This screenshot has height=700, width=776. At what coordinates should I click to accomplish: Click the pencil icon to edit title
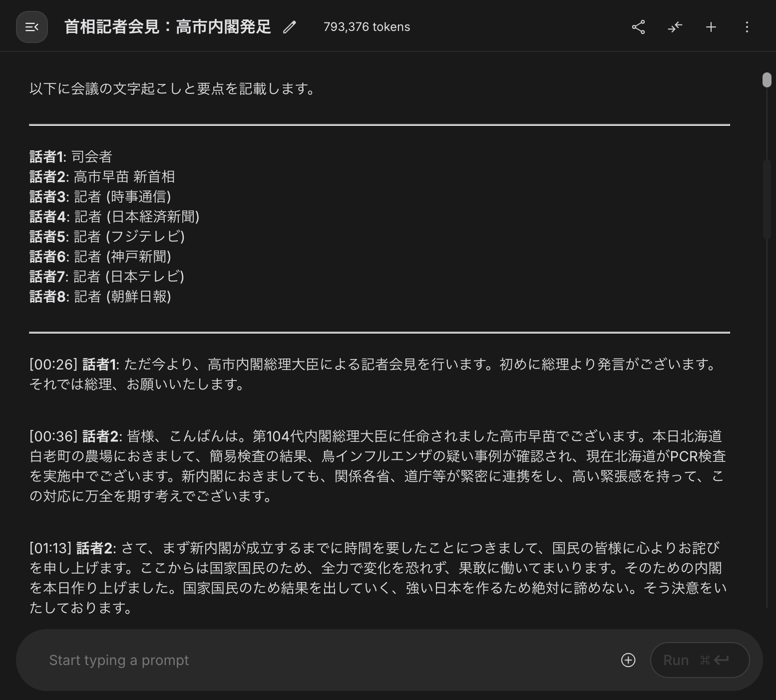click(289, 27)
